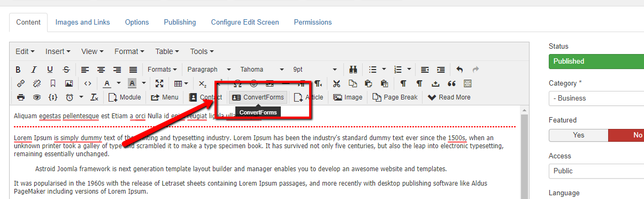Screen dimensions: 644x199
Task: Open table insert dropdown
Action: (181, 83)
